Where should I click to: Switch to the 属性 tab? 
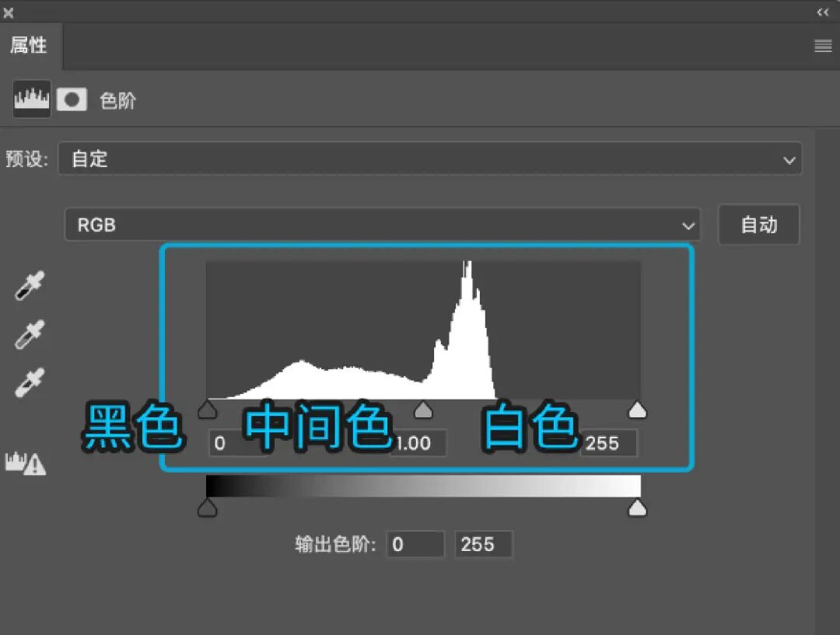click(x=29, y=46)
